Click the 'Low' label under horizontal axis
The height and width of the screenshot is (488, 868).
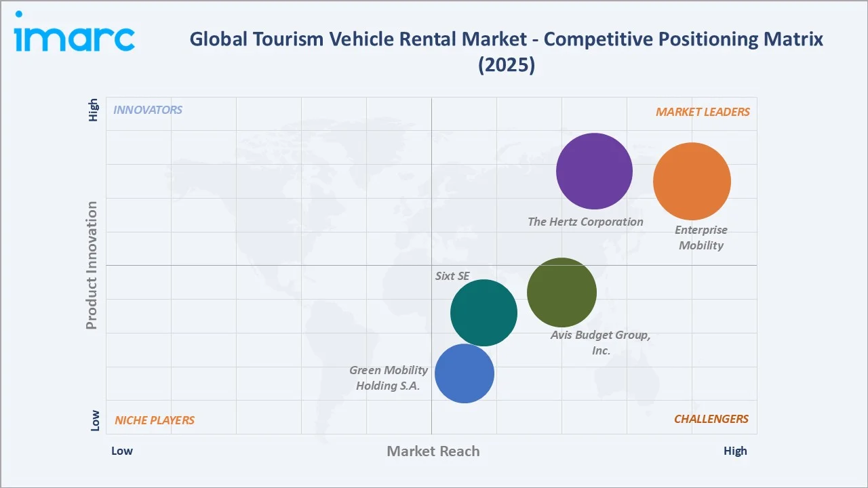tap(122, 451)
